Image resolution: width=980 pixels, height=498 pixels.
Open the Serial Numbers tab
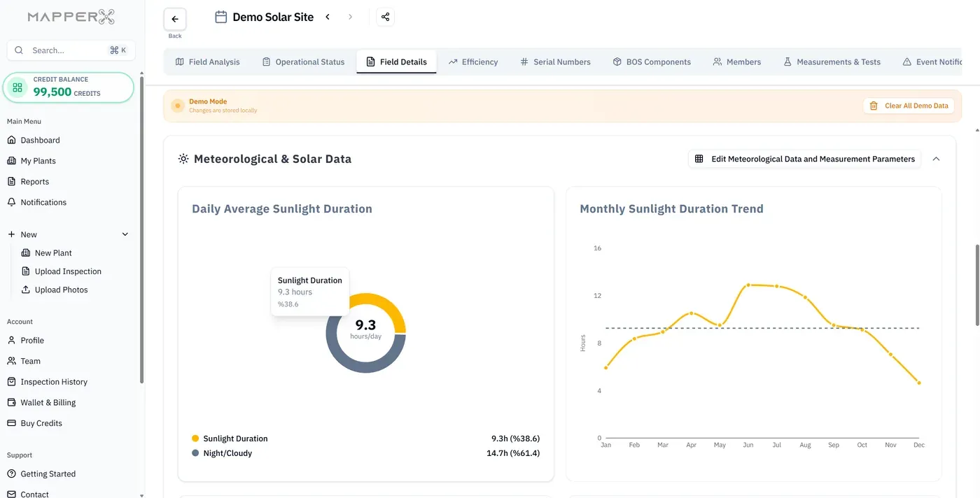click(555, 62)
